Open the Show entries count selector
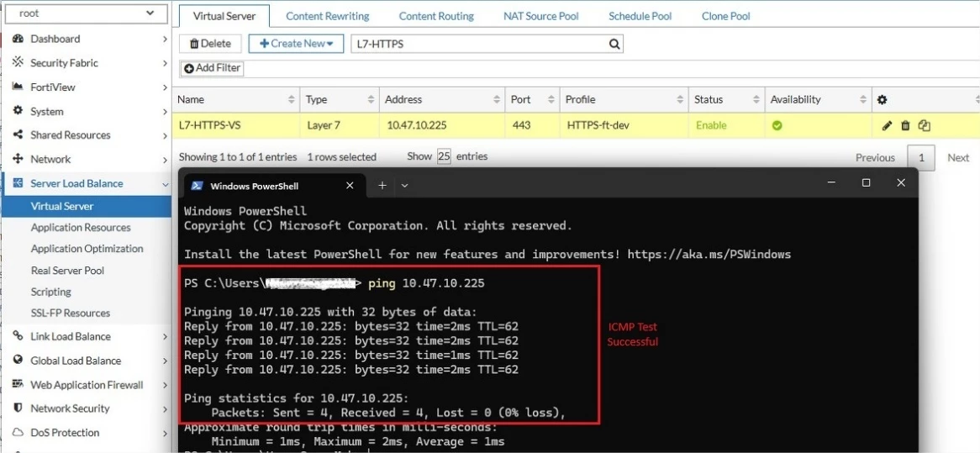Image resolution: width=980 pixels, height=453 pixels. tap(444, 156)
